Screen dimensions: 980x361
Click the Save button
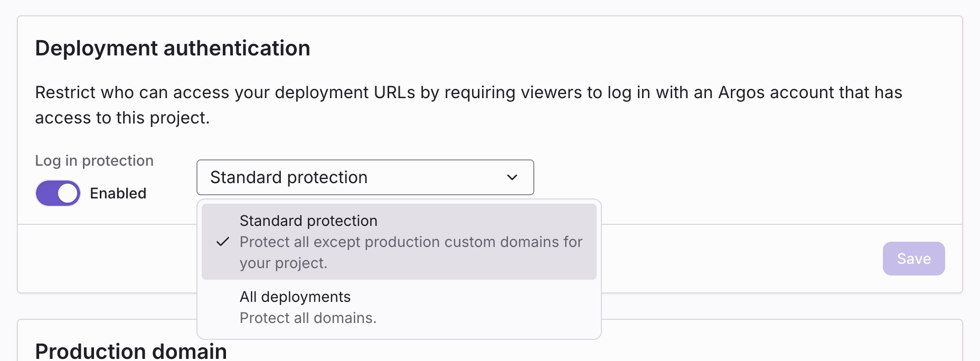(x=913, y=259)
